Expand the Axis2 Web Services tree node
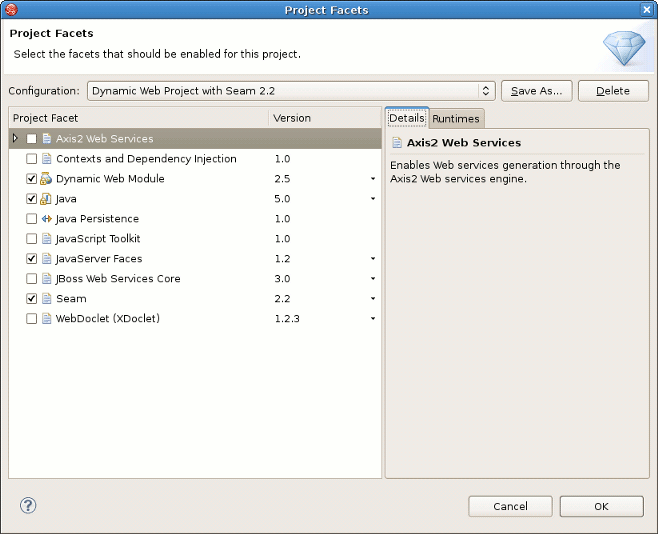Viewport: 658px width, 534px height. [15, 139]
